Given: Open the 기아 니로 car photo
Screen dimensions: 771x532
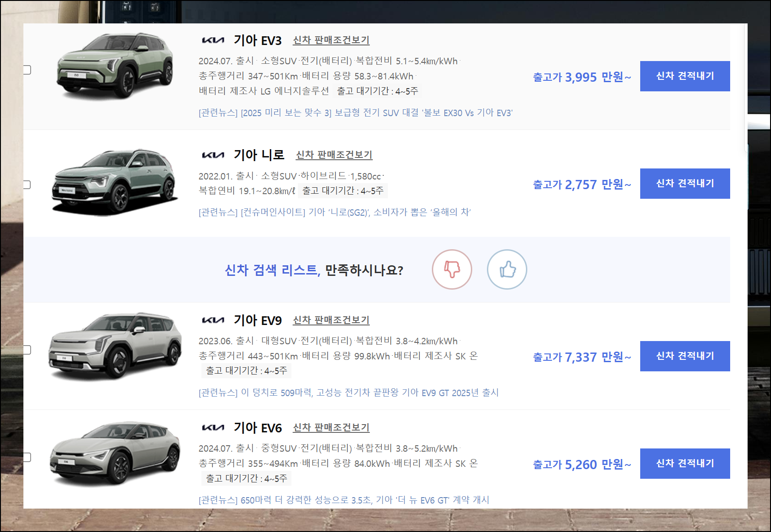Looking at the screenshot, I should click(x=115, y=182).
